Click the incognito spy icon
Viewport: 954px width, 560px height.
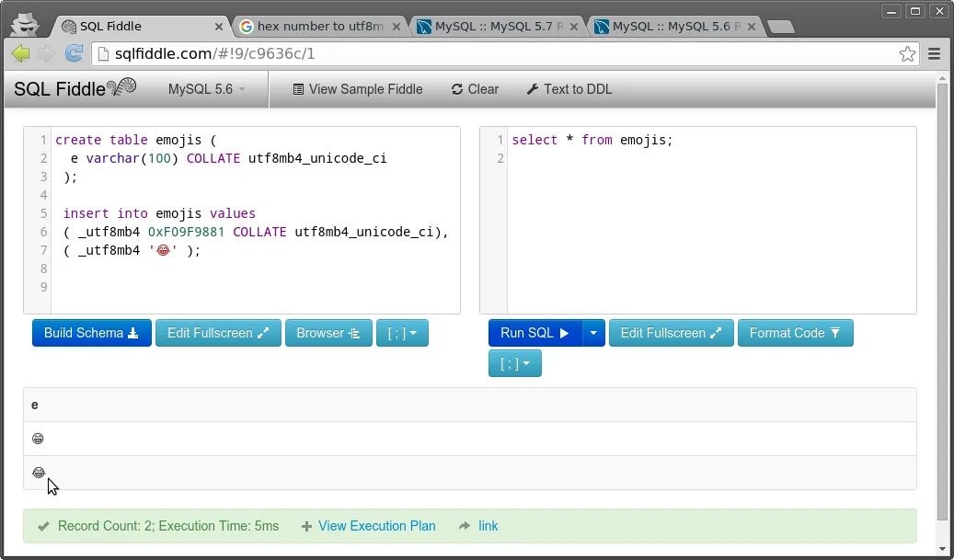(x=26, y=24)
